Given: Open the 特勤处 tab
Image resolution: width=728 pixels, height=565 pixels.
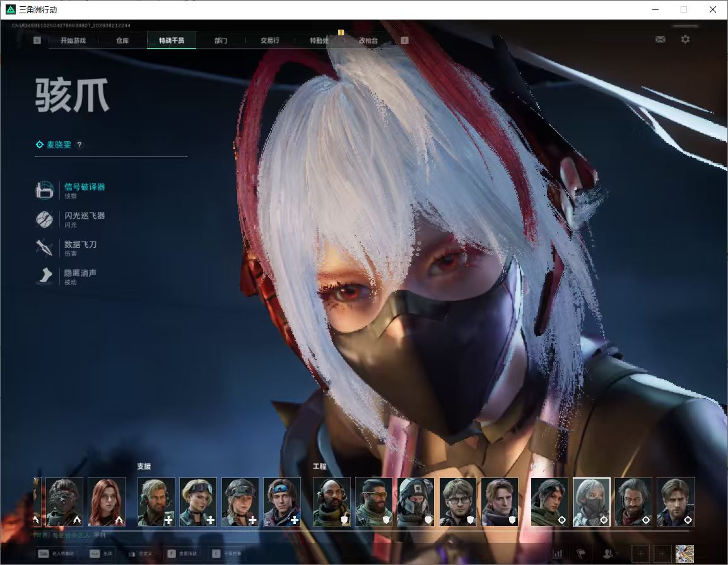Looking at the screenshot, I should (319, 40).
